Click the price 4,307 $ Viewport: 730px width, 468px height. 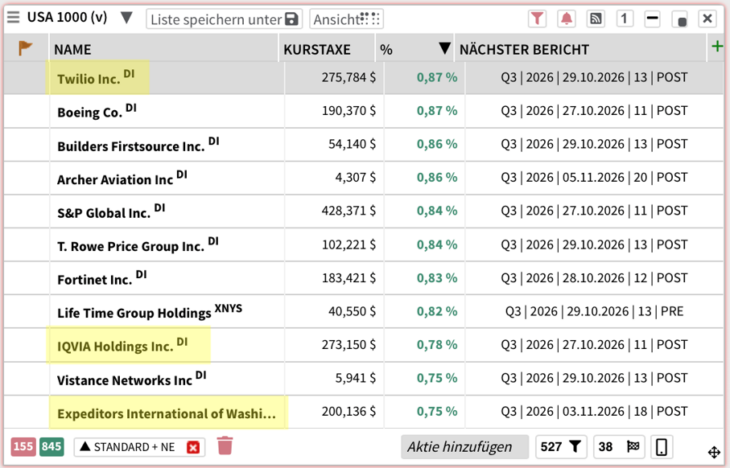pyautogui.click(x=356, y=177)
